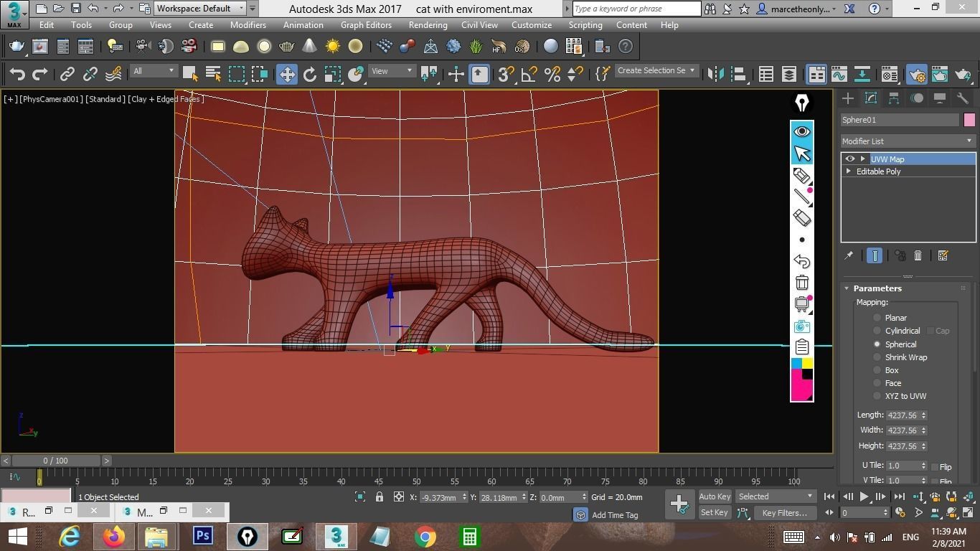This screenshot has width=980, height=551.
Task: Open the Selected key filter dropdown
Action: [x=776, y=496]
